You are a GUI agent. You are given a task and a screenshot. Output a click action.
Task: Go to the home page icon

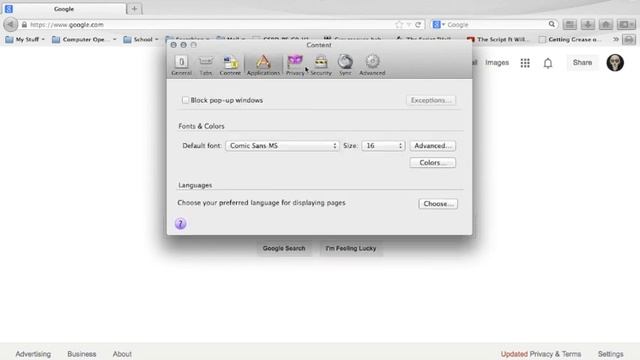point(606,24)
